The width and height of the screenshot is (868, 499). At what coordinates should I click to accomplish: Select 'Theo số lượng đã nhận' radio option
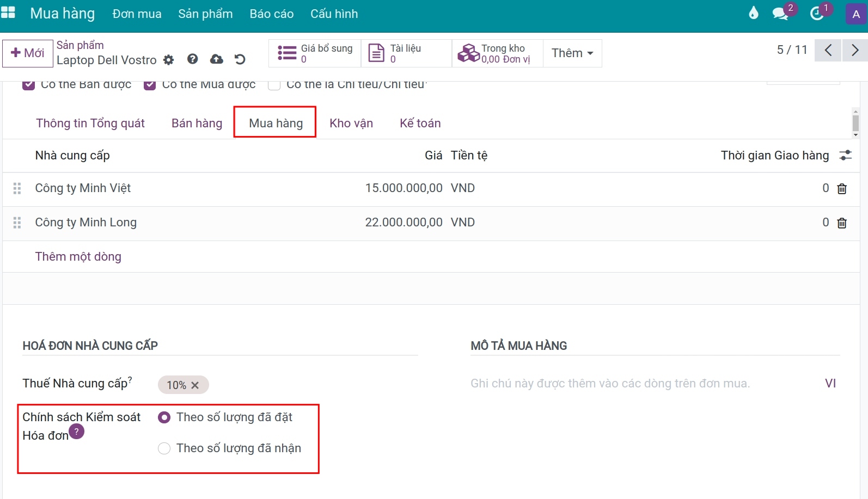tap(164, 448)
